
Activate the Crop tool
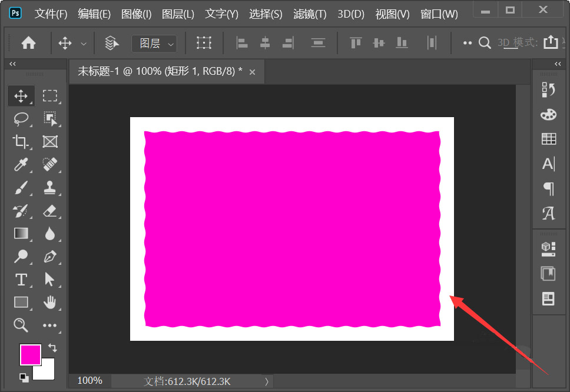point(21,141)
